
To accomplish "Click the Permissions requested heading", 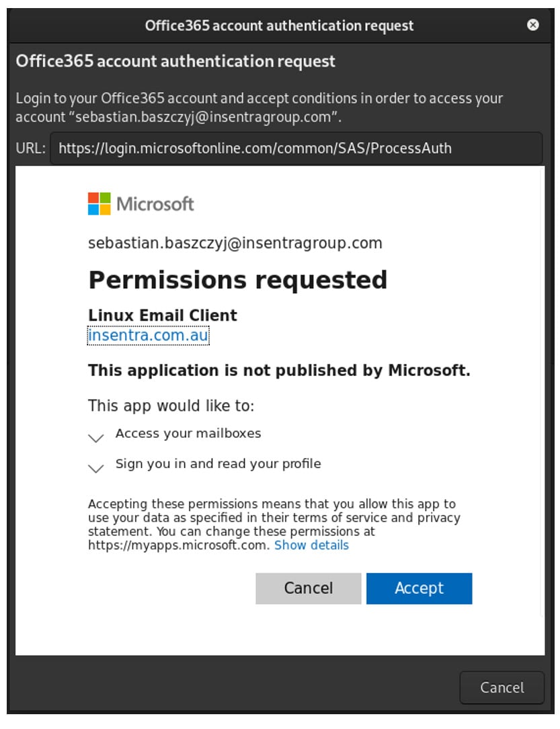I will [x=237, y=280].
